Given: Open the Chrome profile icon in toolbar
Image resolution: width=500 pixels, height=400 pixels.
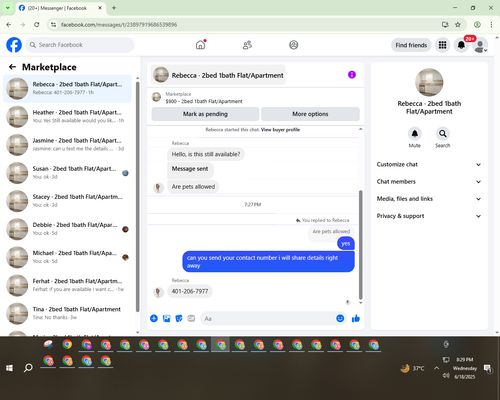Looking at the screenshot, I should tap(477, 24).
